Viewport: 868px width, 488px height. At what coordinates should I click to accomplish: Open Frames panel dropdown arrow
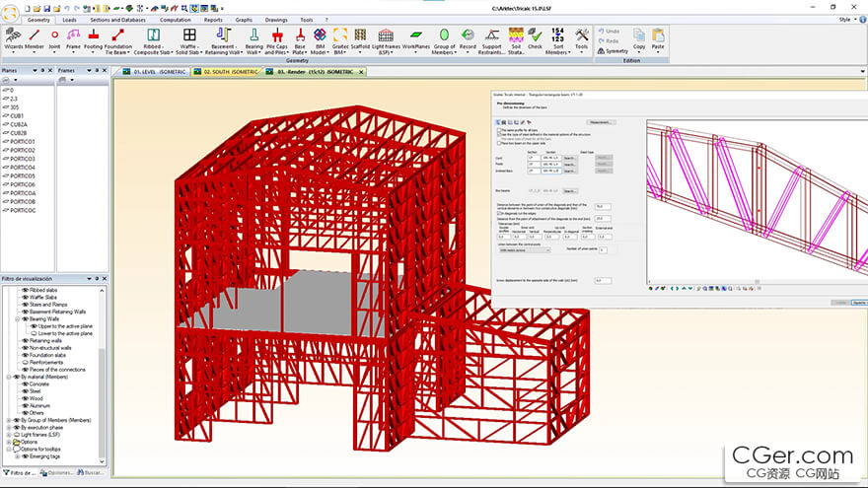point(89,71)
